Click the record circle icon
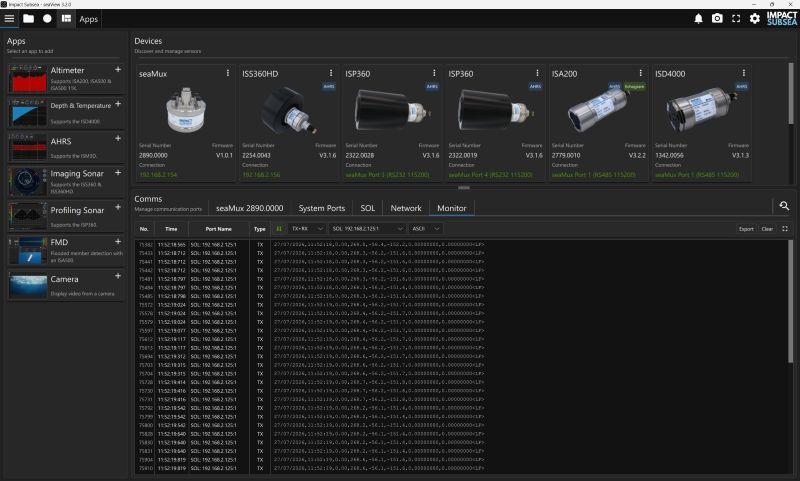This screenshot has height=481, width=800. tap(47, 19)
